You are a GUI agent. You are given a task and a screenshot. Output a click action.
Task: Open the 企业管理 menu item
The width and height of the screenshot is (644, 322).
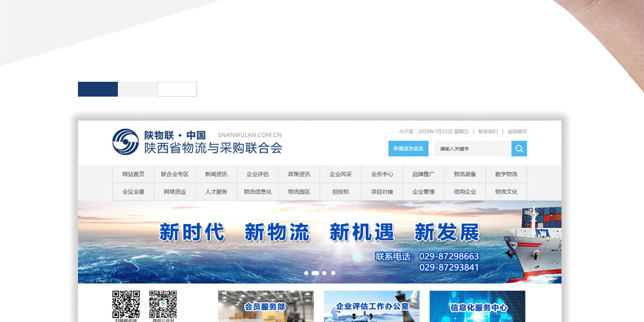click(x=424, y=192)
